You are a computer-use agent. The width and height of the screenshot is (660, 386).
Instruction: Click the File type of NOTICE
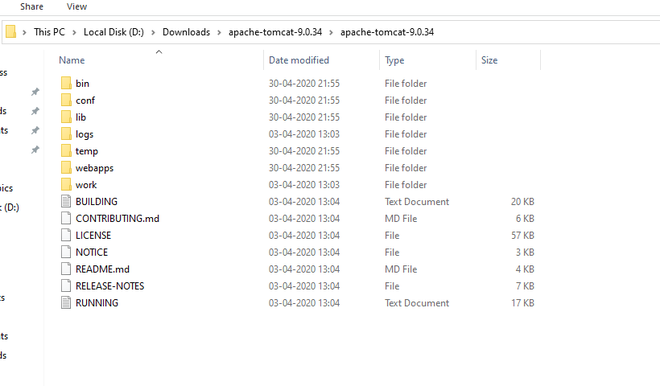point(392,252)
